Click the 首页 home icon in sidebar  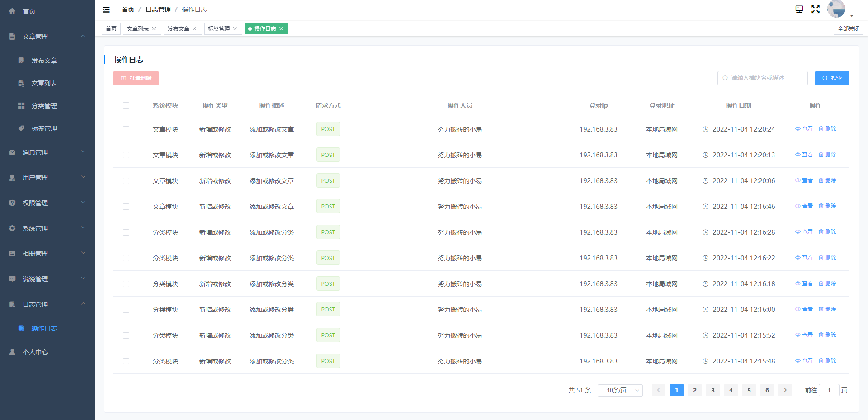13,11
